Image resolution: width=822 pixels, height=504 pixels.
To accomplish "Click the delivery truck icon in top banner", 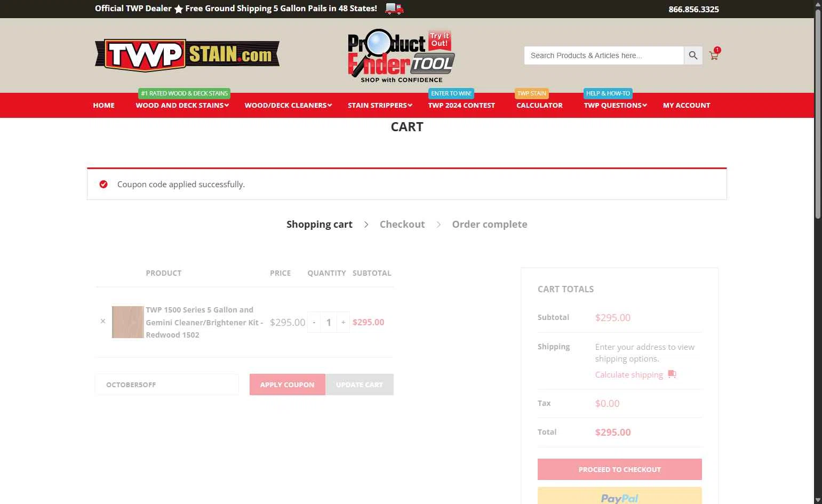I will click(x=394, y=9).
